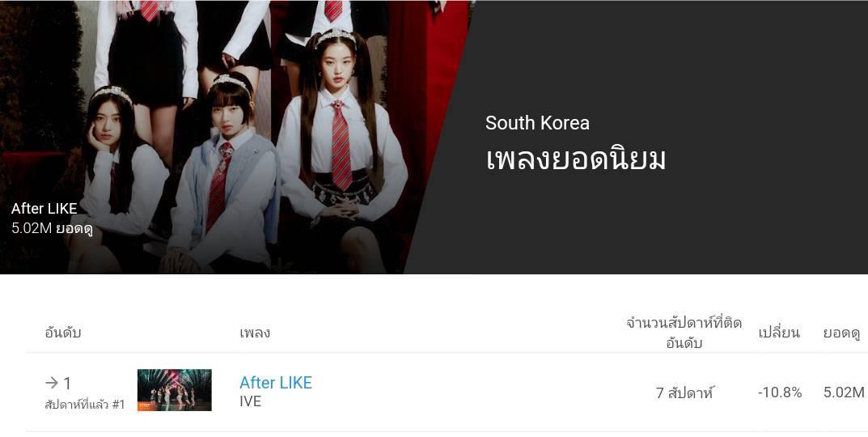
Task: Click the -10.8% change value
Action: [x=780, y=392]
